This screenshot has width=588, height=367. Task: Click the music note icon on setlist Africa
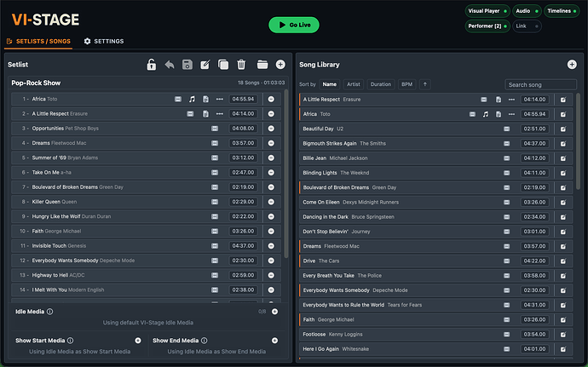pyautogui.click(x=192, y=99)
